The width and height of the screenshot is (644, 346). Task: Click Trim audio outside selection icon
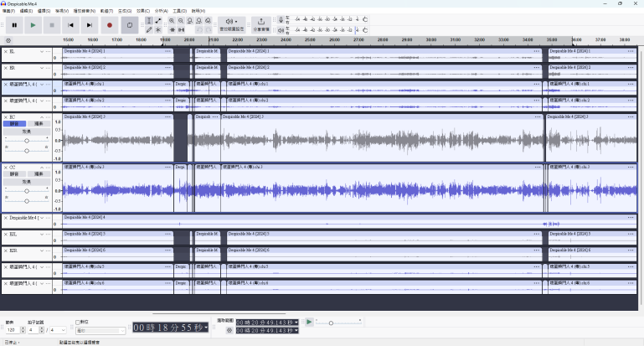(172, 29)
